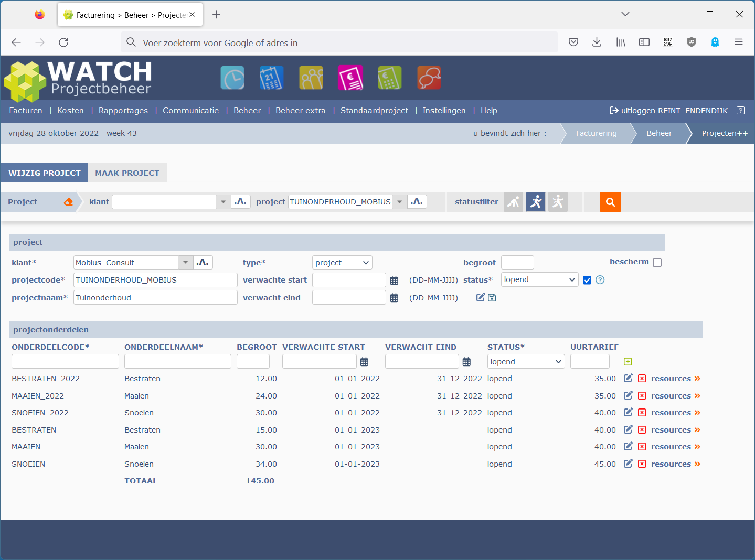The width and height of the screenshot is (755, 560).
Task: Open the green euro calculator module icon
Action: point(390,78)
